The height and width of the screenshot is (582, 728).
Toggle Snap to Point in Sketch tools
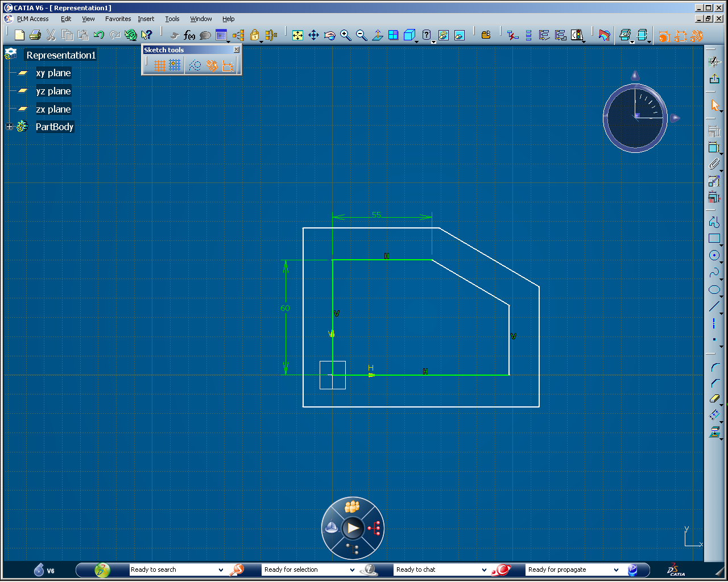(175, 66)
